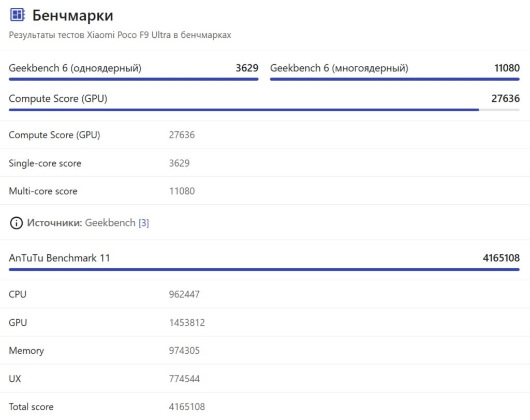Click the benchmarks chip icon beside the heading

[17, 15]
